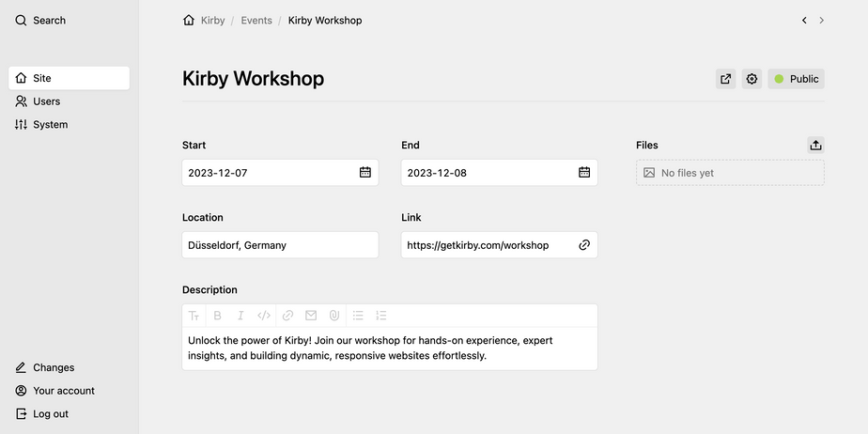The height and width of the screenshot is (434, 868).
Task: Toggle bullet list in Description editor
Action: pyautogui.click(x=358, y=316)
